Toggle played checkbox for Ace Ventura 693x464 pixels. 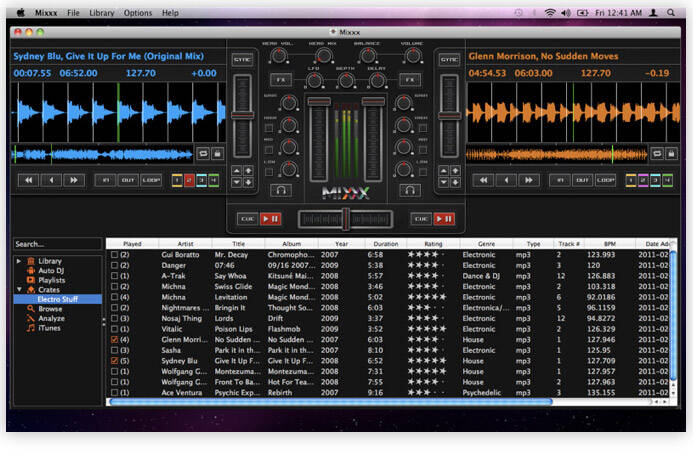click(x=114, y=392)
